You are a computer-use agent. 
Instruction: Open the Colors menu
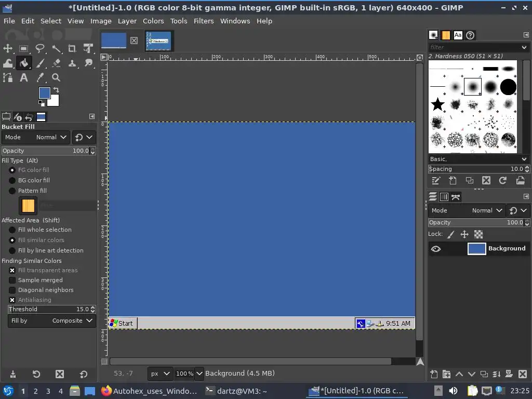(x=153, y=21)
